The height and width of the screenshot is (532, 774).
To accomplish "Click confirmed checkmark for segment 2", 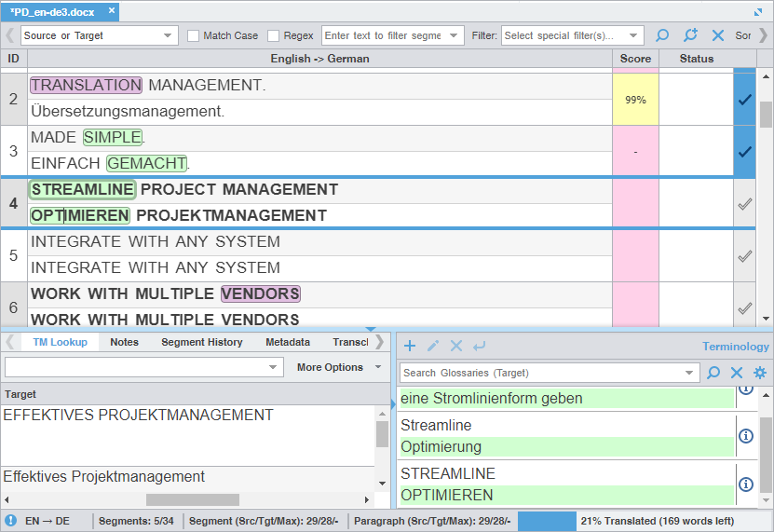I will click(745, 100).
